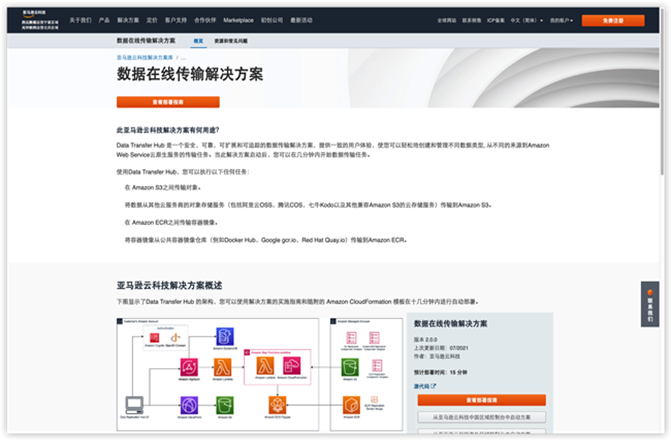671x440 pixels.
Task: Click the 源代码 source code link
Action: [421, 386]
